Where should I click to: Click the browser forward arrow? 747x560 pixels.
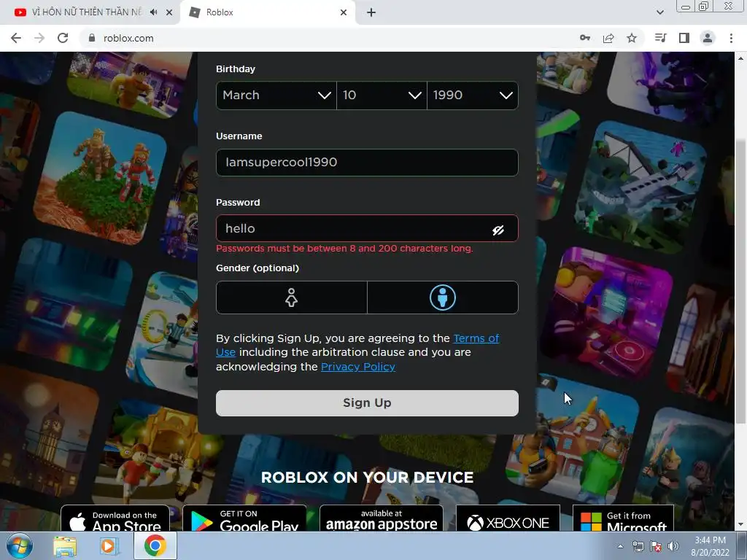39,38
